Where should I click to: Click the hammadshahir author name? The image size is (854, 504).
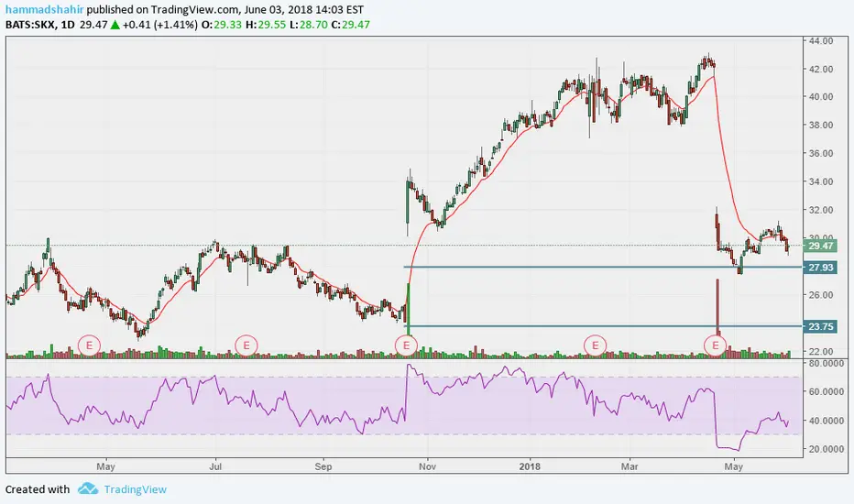click(45, 10)
